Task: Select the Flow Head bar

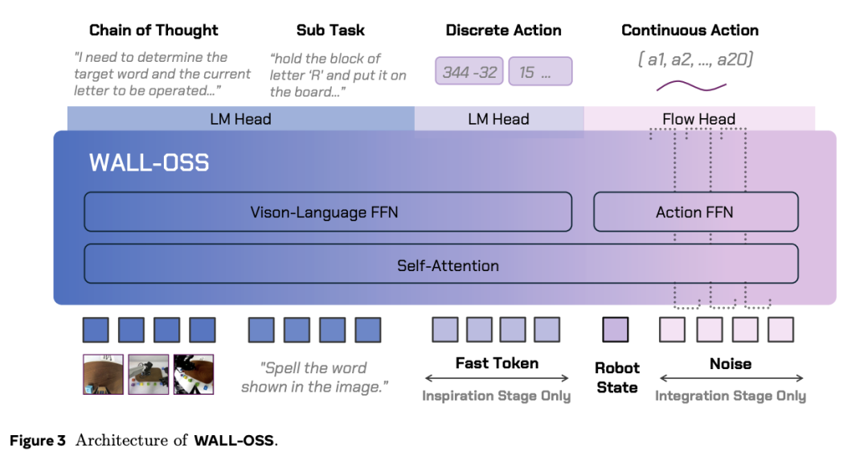Action: [x=698, y=119]
